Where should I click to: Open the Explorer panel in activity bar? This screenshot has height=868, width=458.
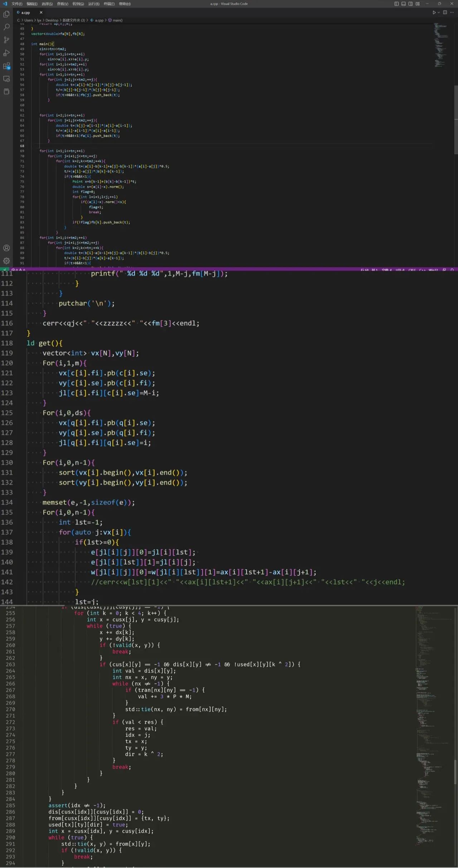(x=6, y=14)
